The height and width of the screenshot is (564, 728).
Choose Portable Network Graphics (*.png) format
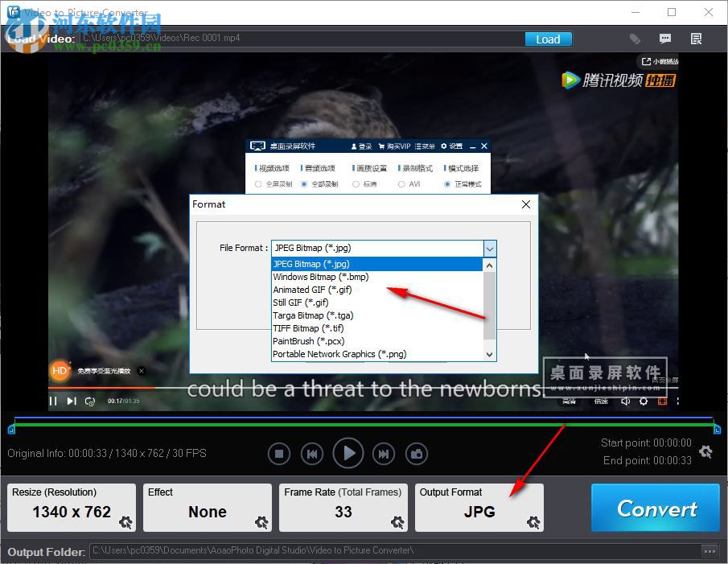(x=338, y=354)
